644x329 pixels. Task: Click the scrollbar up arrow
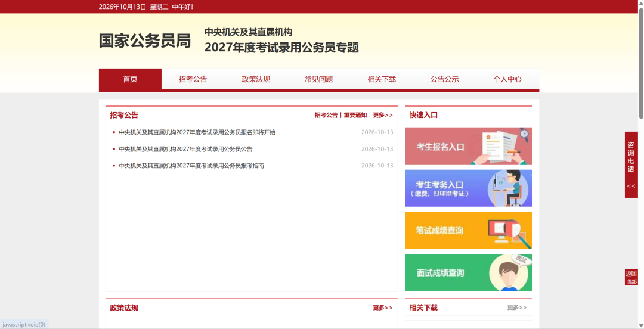(x=640, y=4)
